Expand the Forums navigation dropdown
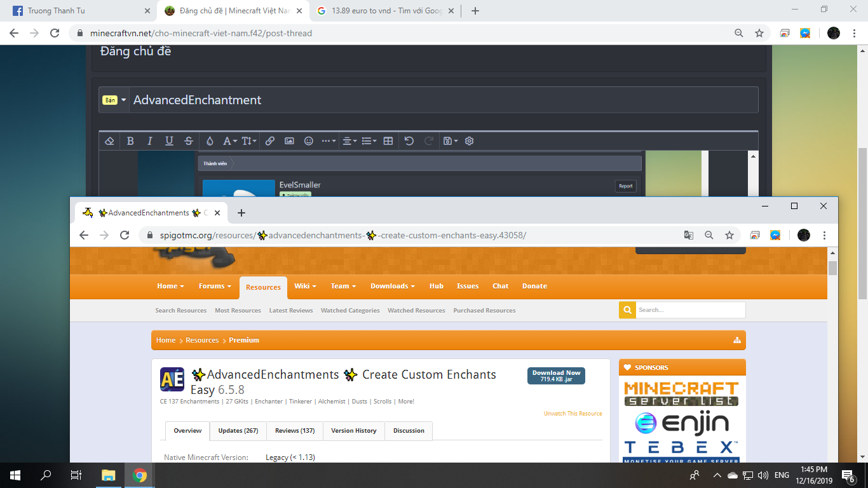Viewport: 868px width, 488px height. coord(215,286)
